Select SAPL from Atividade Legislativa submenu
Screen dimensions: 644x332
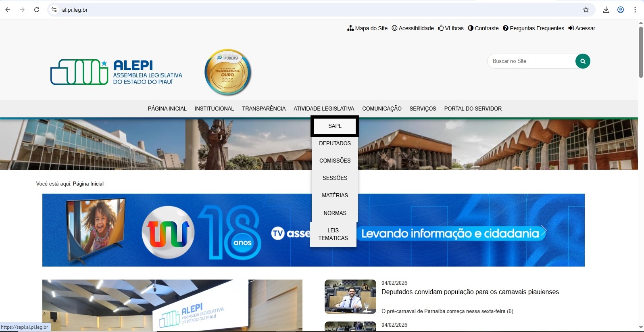pyautogui.click(x=335, y=126)
